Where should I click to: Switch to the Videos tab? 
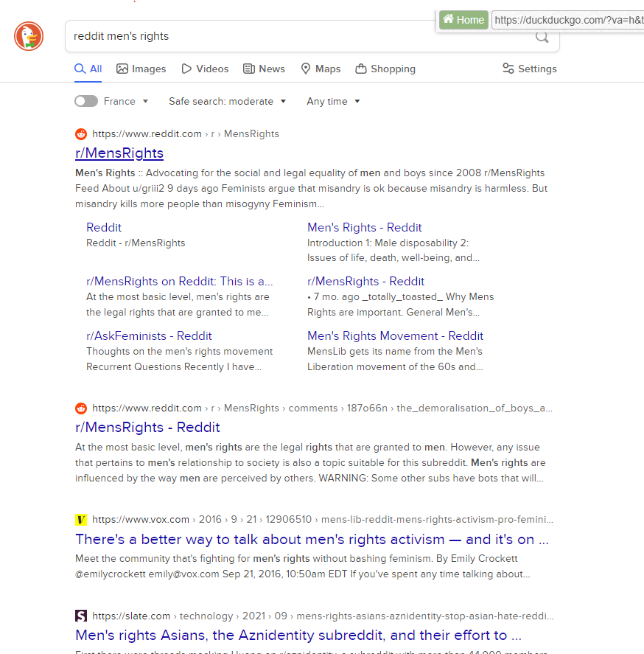[x=205, y=69]
